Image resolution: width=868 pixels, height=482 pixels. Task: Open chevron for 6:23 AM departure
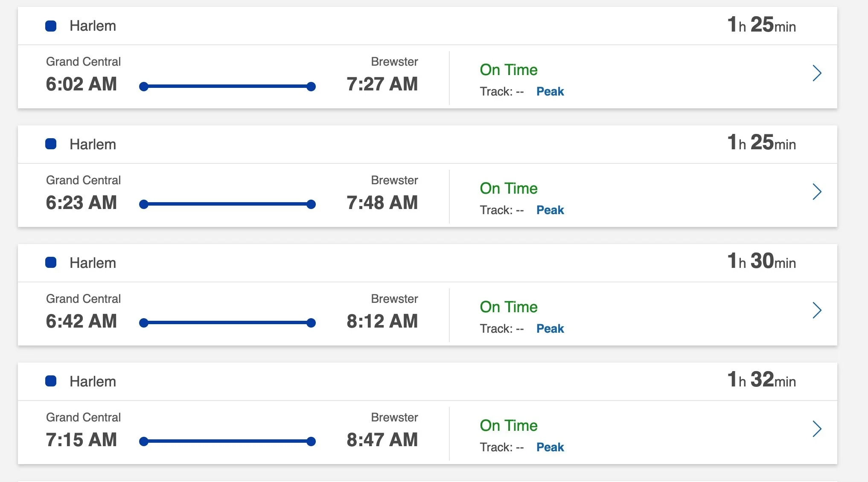pyautogui.click(x=817, y=192)
